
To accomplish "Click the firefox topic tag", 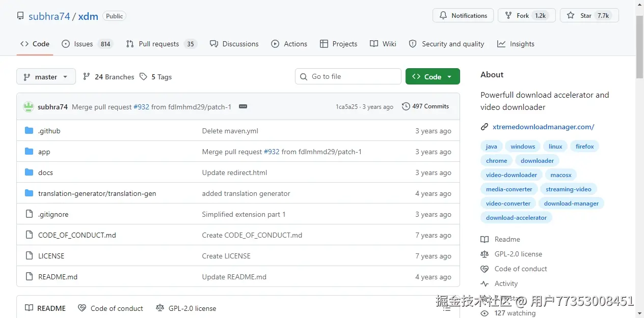I will point(585,147).
